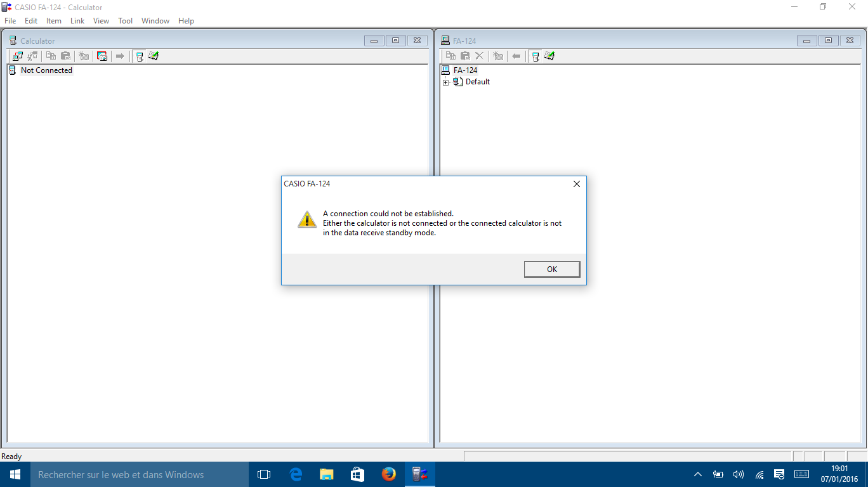Click the Ready status bar text
Viewport: 868px width, 487px height.
(11, 457)
